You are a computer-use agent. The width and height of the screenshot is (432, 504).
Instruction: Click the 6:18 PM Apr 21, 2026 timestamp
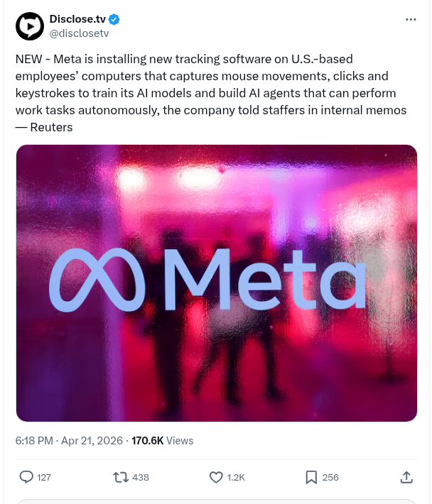tap(68, 441)
